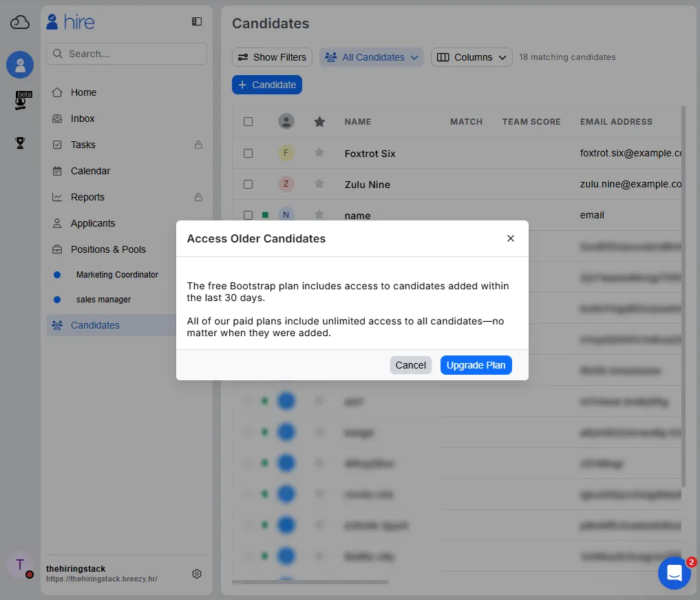
Task: Click the EMAIL ADDRESS column header
Action: pyautogui.click(x=616, y=121)
